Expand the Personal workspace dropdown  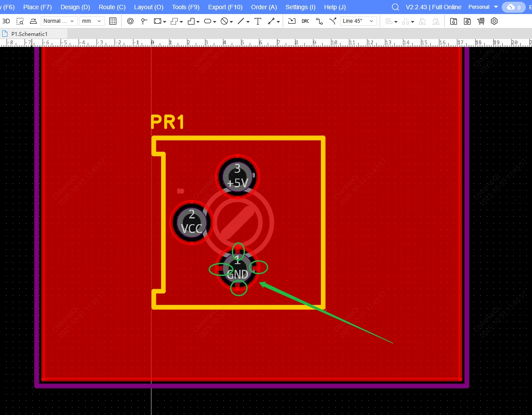[x=483, y=7]
